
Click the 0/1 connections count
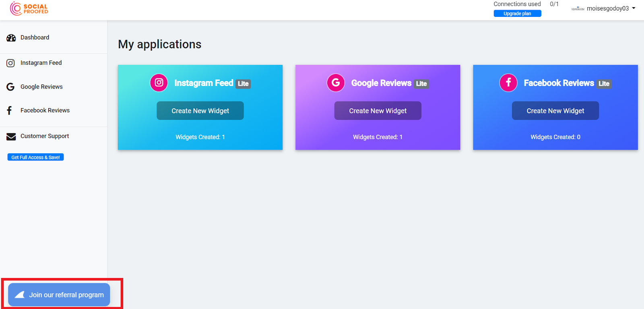coord(554,4)
